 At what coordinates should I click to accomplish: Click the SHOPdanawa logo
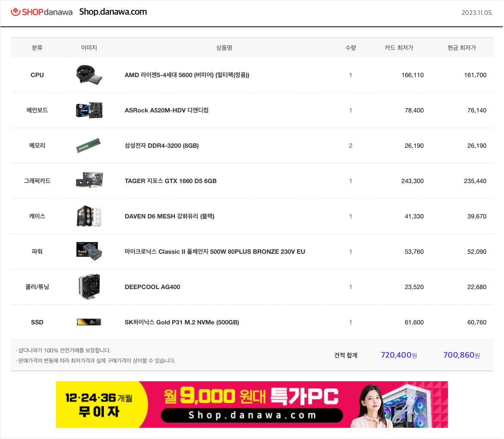coord(41,12)
